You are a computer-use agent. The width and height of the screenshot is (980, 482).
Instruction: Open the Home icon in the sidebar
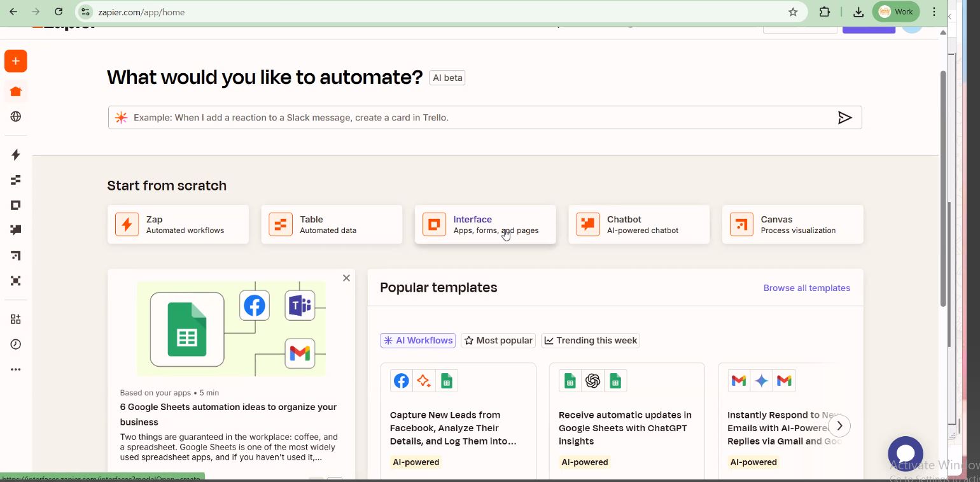tap(16, 91)
